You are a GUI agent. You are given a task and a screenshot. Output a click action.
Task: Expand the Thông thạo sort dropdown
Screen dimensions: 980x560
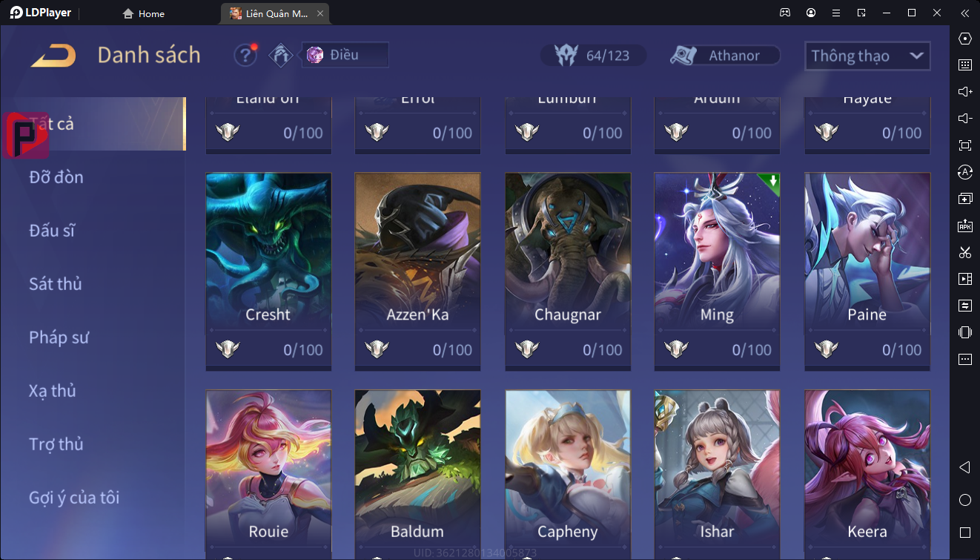pos(867,56)
